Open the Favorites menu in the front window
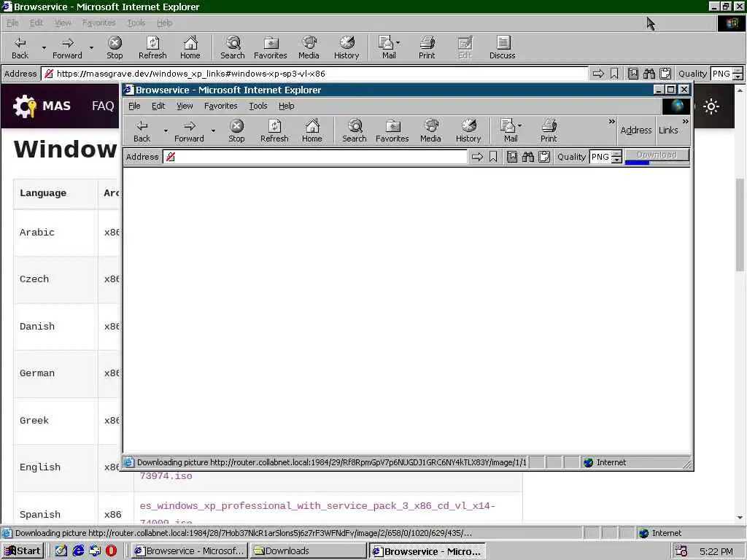Image resolution: width=747 pixels, height=560 pixels. coord(220,106)
